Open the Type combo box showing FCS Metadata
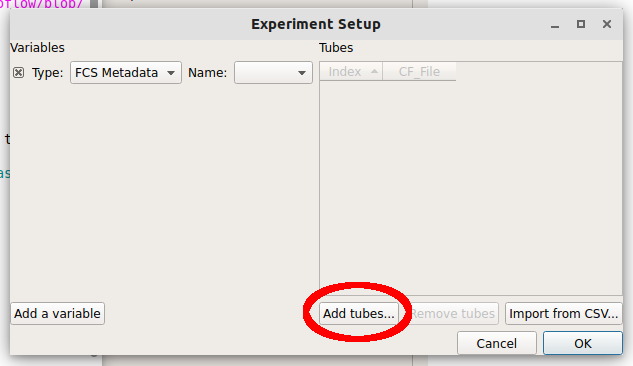The image size is (633, 366). click(x=126, y=73)
